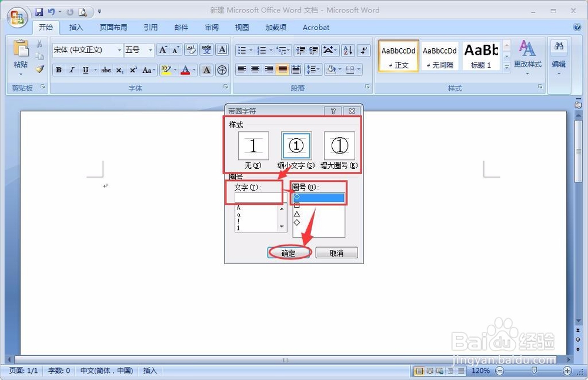Toggle bold formatting
This screenshot has height=380, width=588.
coord(59,70)
